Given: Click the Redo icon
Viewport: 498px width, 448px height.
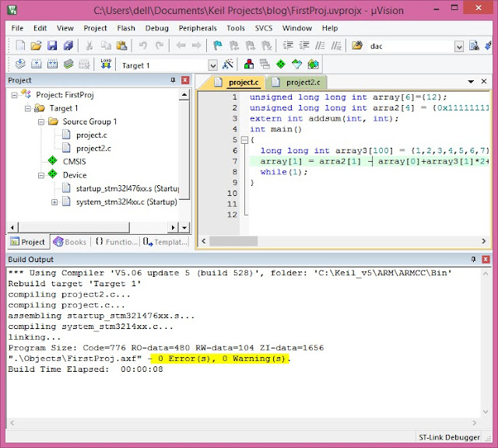Looking at the screenshot, I should pyautogui.click(x=159, y=46).
